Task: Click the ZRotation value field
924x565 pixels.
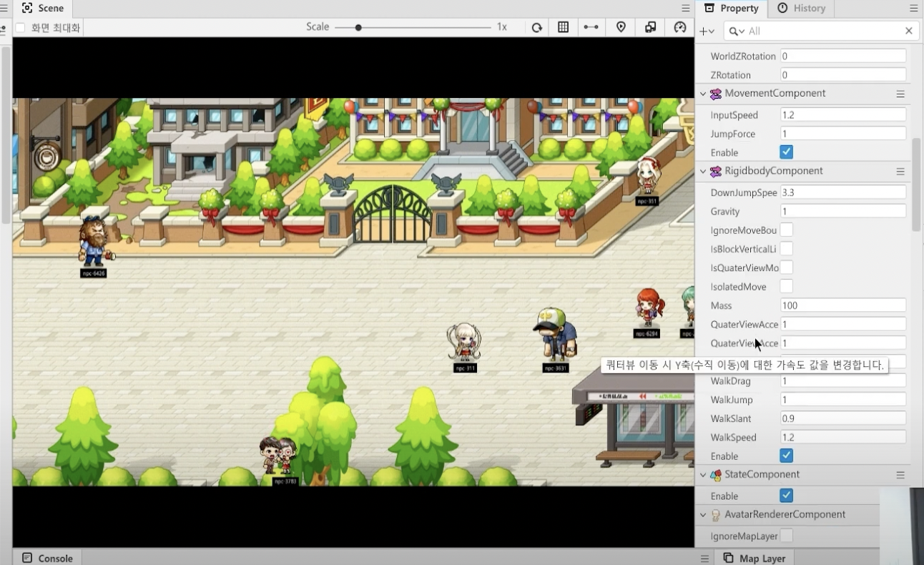Action: [x=843, y=74]
